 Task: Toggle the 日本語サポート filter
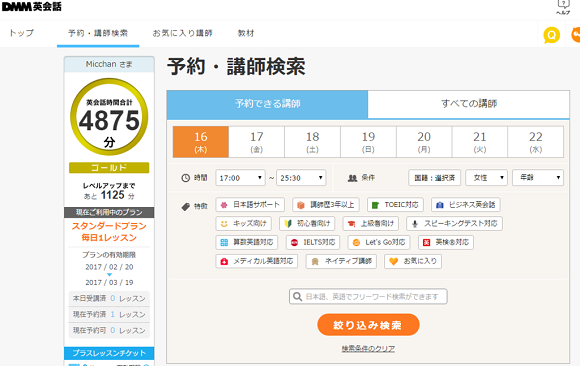point(250,205)
